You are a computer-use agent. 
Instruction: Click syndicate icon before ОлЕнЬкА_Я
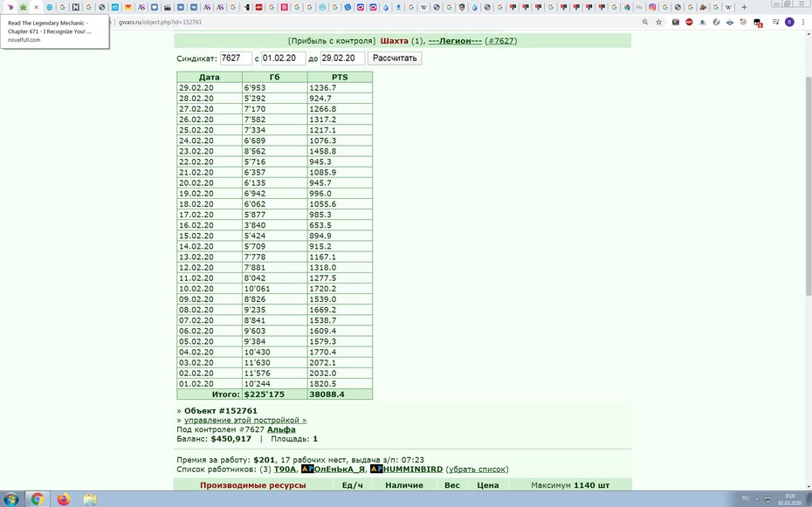(307, 469)
